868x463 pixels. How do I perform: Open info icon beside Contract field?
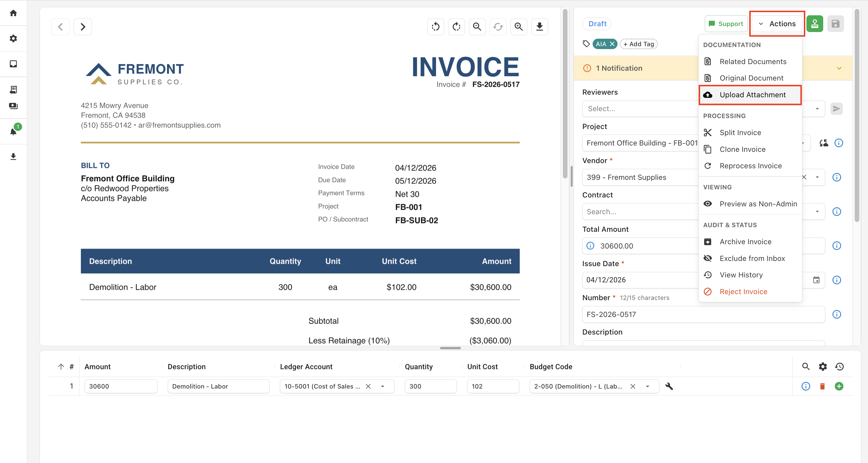pos(837,212)
